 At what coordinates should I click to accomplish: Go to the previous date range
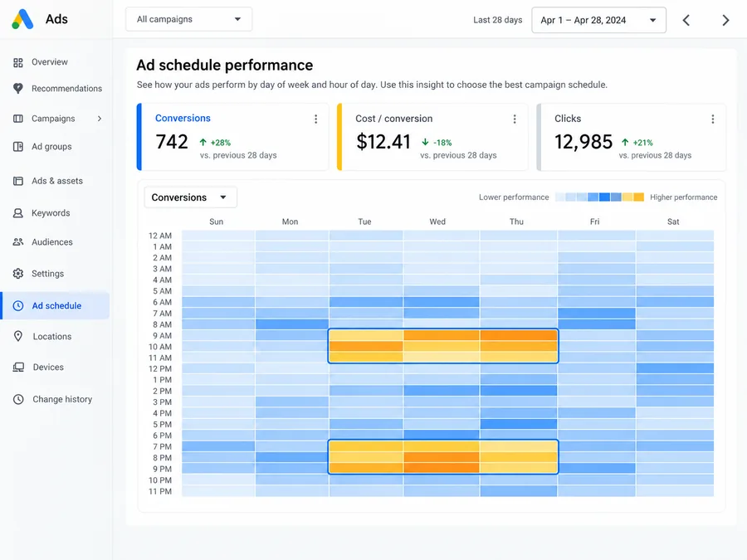pyautogui.click(x=686, y=20)
